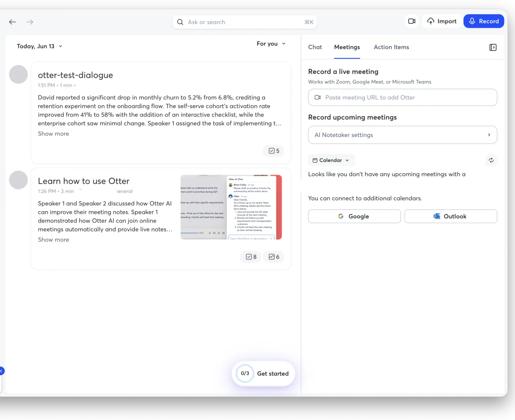Image resolution: width=515 pixels, height=420 pixels.
Task: Click the blue circle icon at left edge
Action: click(x=1, y=371)
